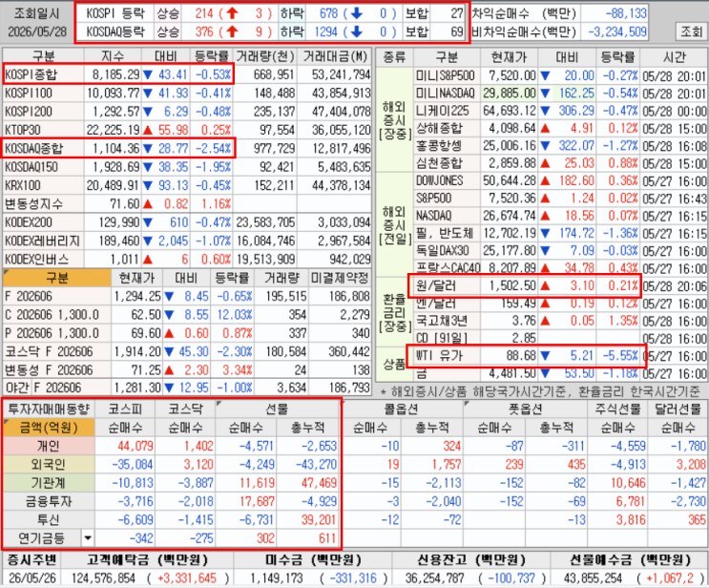Select the 외국인 investor row
Image resolution: width=709 pixels, height=588 pixels.
pyautogui.click(x=49, y=465)
